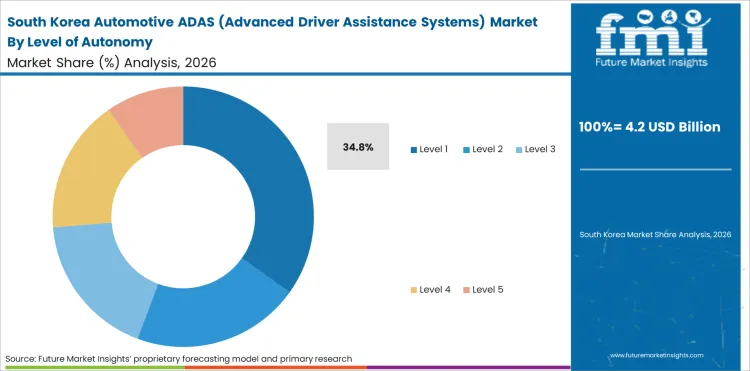Click the Market Share (%) Analysis, 2026 subtitle
Image resolution: width=750 pixels, height=371 pixels.
click(111, 63)
